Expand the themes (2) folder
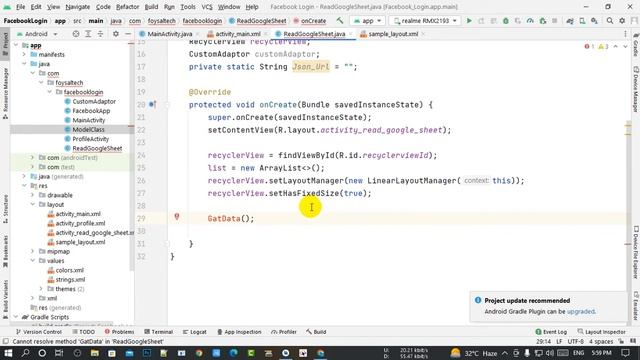Viewport: 640px width, 360px height. pyautogui.click(x=41, y=289)
